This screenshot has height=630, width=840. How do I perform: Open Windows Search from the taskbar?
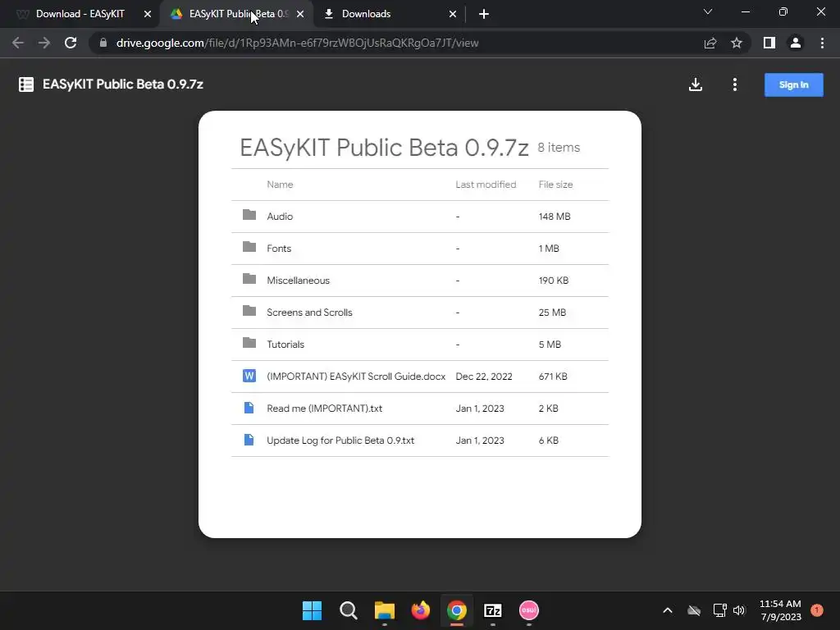click(348, 610)
